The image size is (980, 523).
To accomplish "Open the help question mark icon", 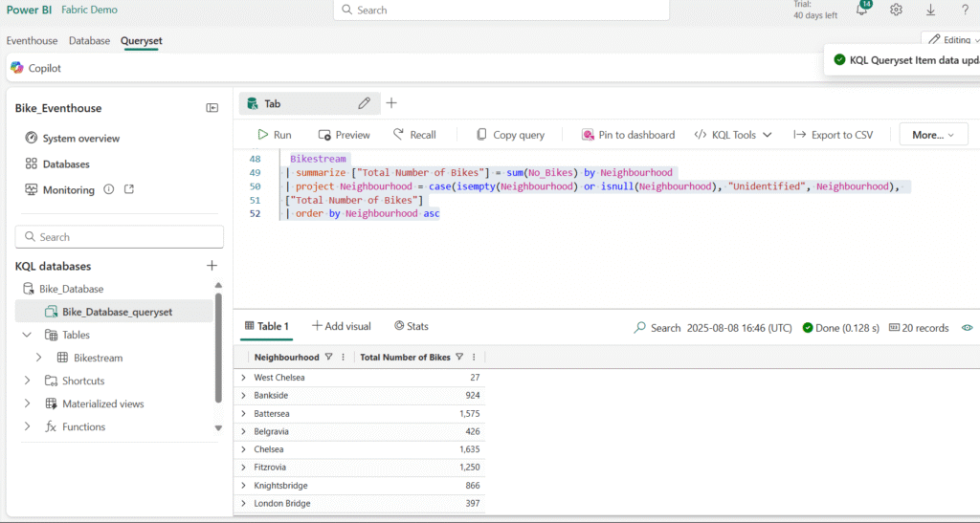I will pyautogui.click(x=965, y=10).
